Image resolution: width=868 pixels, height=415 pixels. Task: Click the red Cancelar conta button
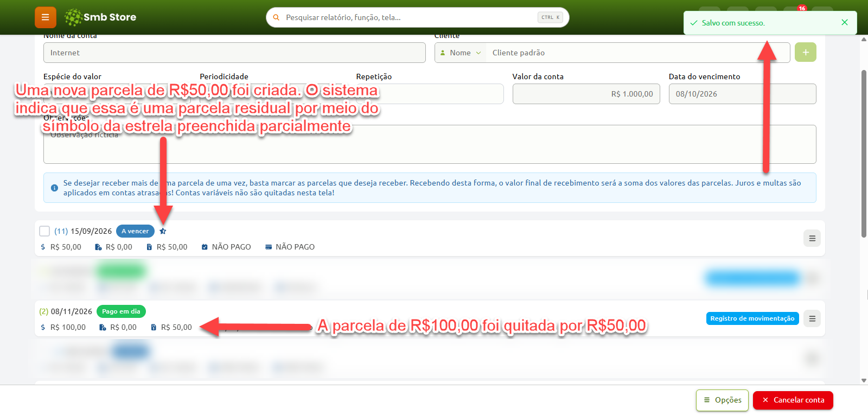[x=793, y=400]
